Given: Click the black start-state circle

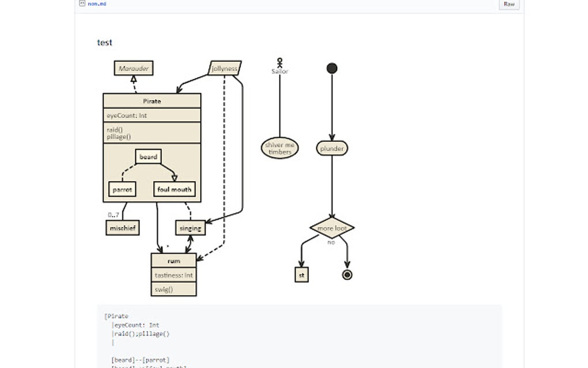Looking at the screenshot, I should pyautogui.click(x=332, y=68).
